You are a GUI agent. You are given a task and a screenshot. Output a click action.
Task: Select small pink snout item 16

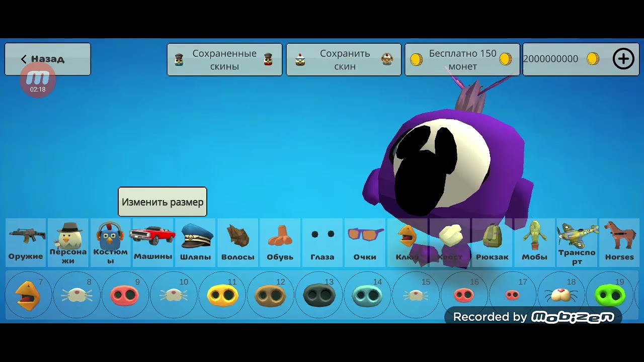pos(464,296)
